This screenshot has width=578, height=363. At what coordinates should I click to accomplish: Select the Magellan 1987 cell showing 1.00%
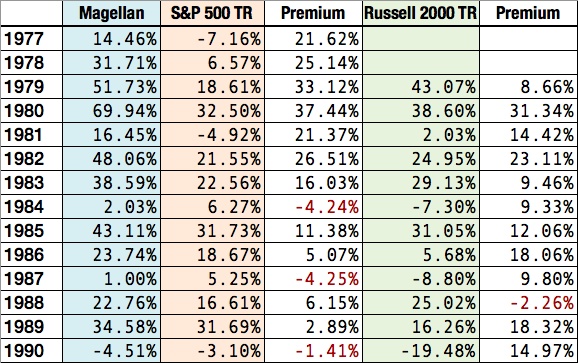(x=112, y=279)
